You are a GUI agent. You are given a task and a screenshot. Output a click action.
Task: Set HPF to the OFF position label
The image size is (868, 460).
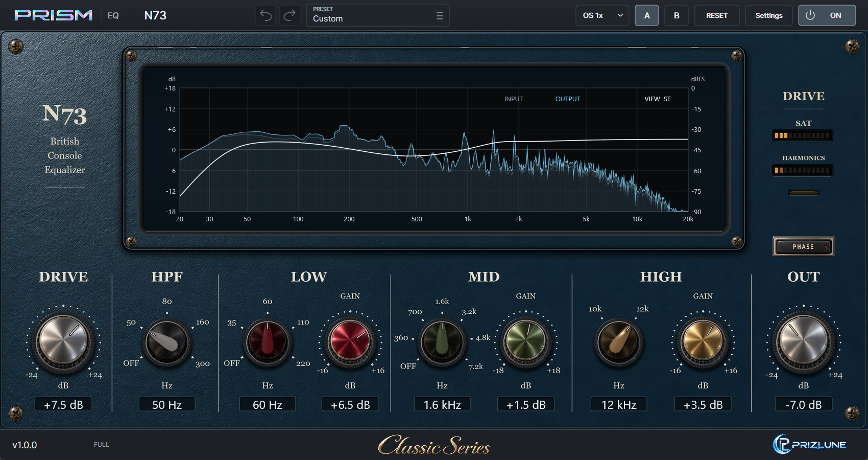[131, 363]
